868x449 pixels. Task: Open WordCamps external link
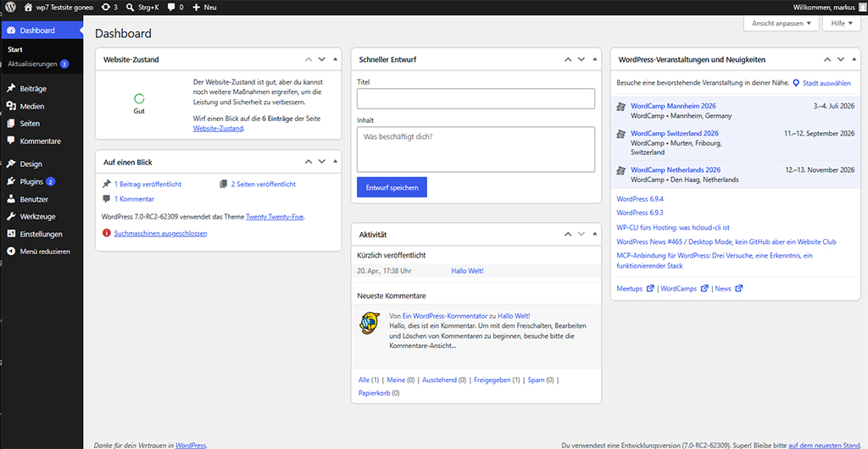point(684,289)
